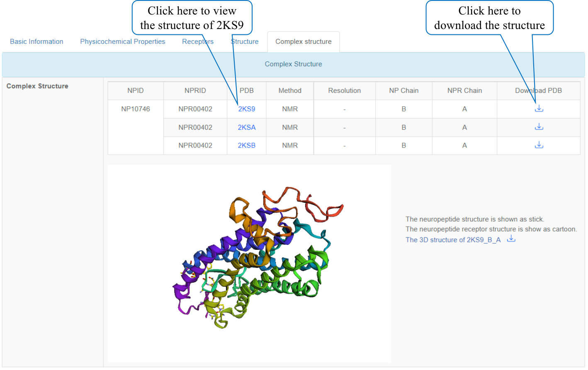This screenshot has height=370, width=588.
Task: Click the Complex Structure header banner
Action: click(x=293, y=64)
